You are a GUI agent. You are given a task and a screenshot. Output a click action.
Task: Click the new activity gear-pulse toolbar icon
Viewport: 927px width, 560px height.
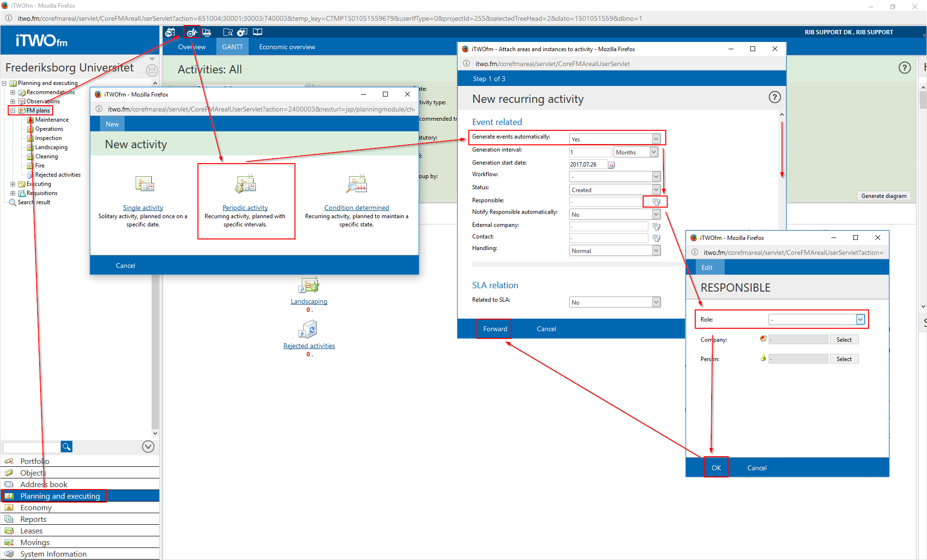[192, 32]
